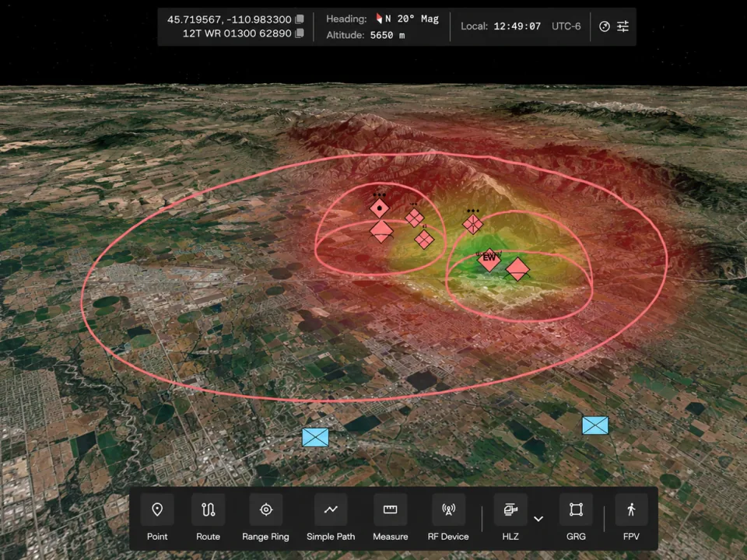This screenshot has width=747, height=560.
Task: Click the heading value N 20° Mag
Action: click(x=412, y=19)
